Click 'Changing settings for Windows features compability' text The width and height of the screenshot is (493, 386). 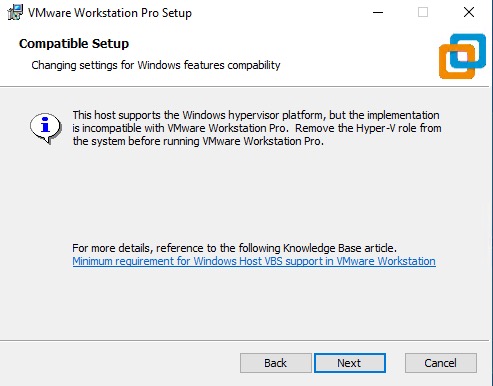pyautogui.click(x=156, y=65)
